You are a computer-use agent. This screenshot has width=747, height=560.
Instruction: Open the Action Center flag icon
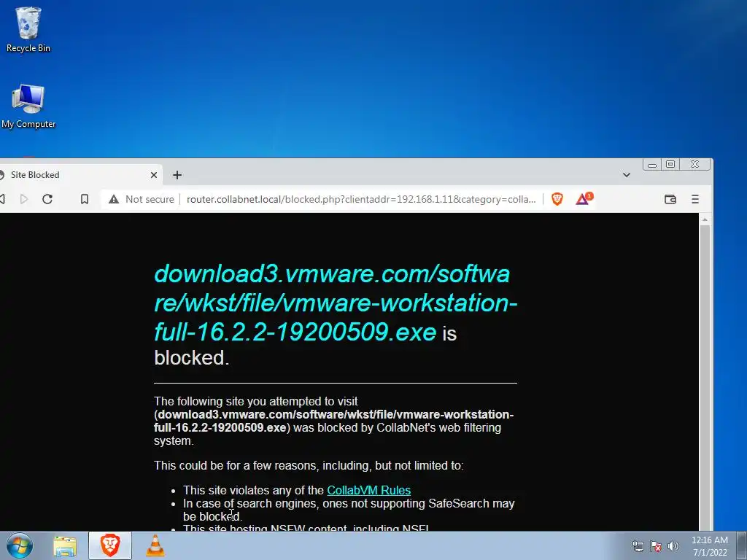[x=656, y=546]
